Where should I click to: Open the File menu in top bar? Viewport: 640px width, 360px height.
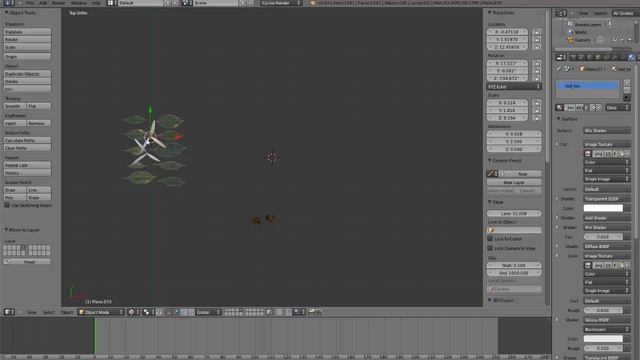pyautogui.click(x=30, y=3)
